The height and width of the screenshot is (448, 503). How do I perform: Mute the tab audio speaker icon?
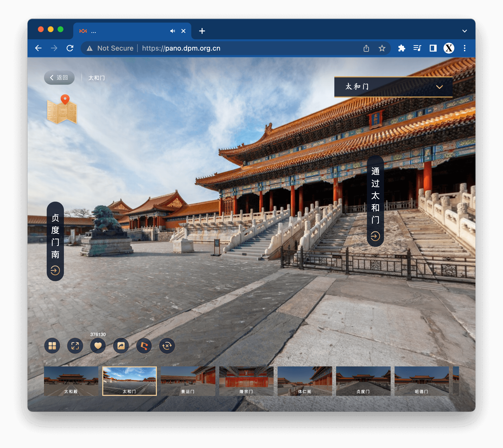pyautogui.click(x=173, y=31)
